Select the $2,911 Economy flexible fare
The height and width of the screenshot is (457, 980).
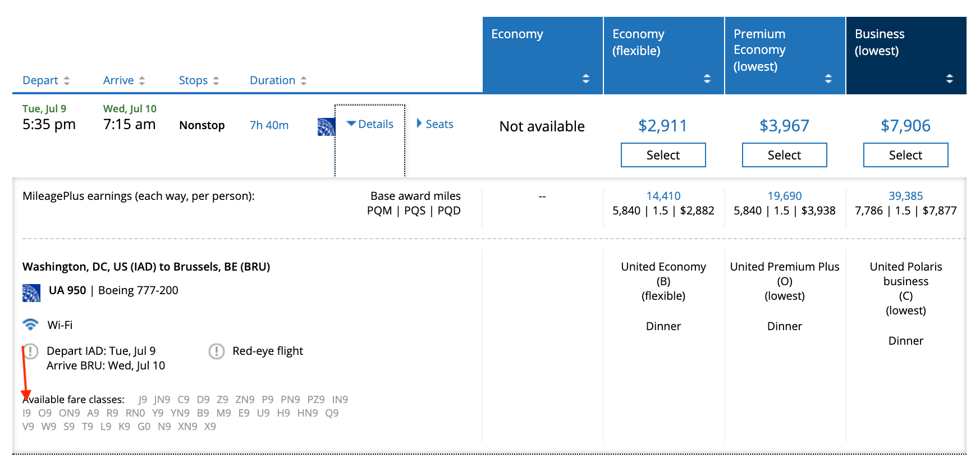663,155
